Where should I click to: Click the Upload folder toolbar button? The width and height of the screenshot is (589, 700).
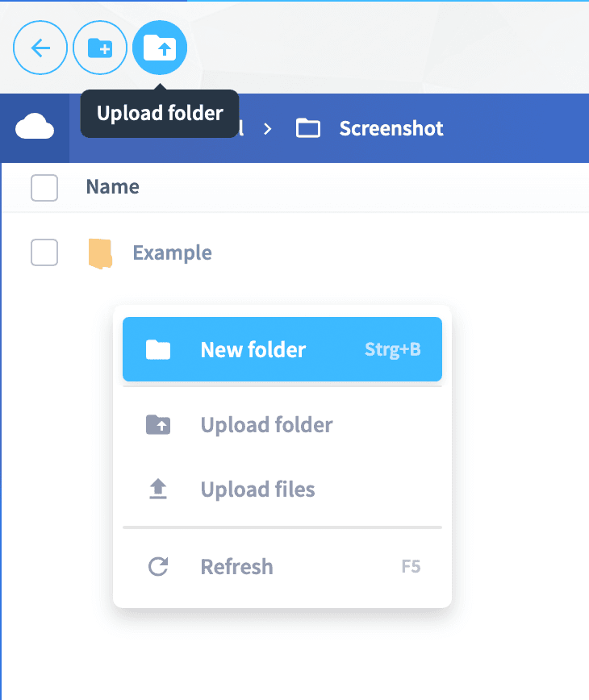(x=160, y=48)
